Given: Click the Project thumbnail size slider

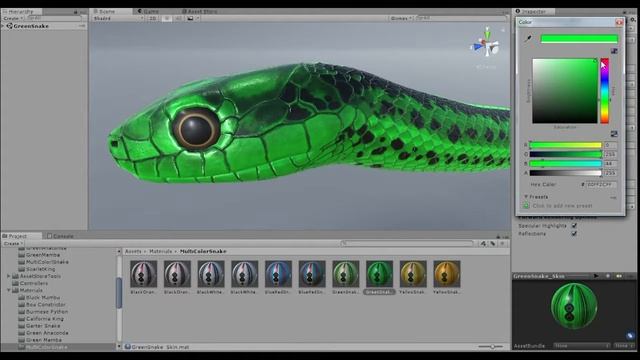Looking at the screenshot, I should click(491, 347).
